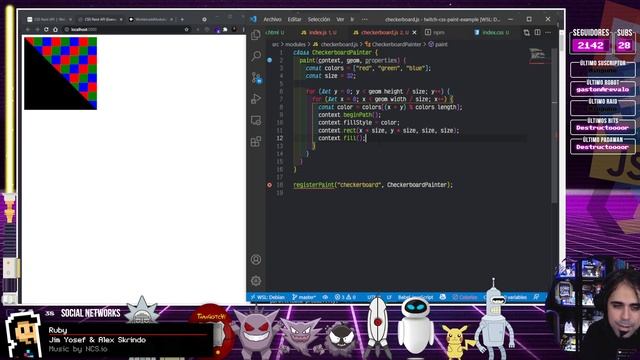Image resolution: width=640 pixels, height=360 pixels.
Task: Expand the overflow menu ellipsis in menu bar
Action: coord(364,19)
